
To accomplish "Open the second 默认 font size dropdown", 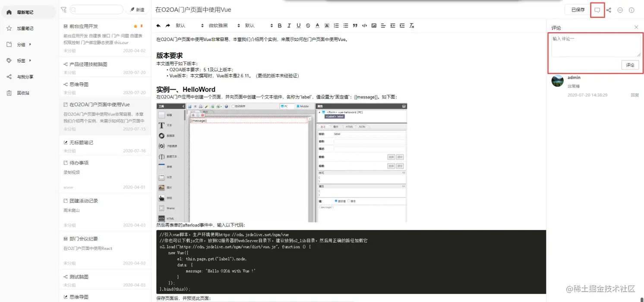I will [x=259, y=25].
